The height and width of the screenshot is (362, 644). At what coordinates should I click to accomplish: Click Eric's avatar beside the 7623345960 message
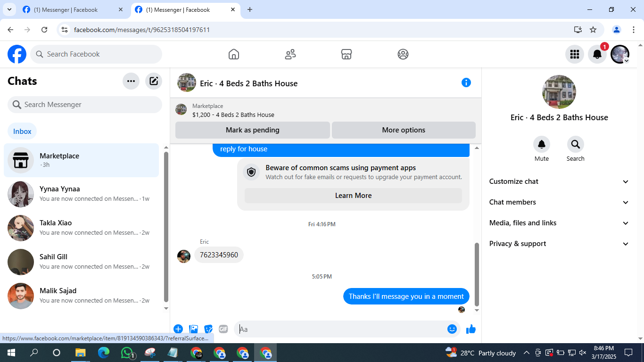184,256
